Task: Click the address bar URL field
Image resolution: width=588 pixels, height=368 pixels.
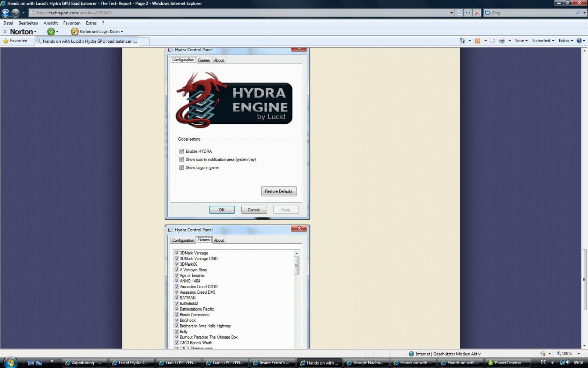Action: tap(239, 13)
